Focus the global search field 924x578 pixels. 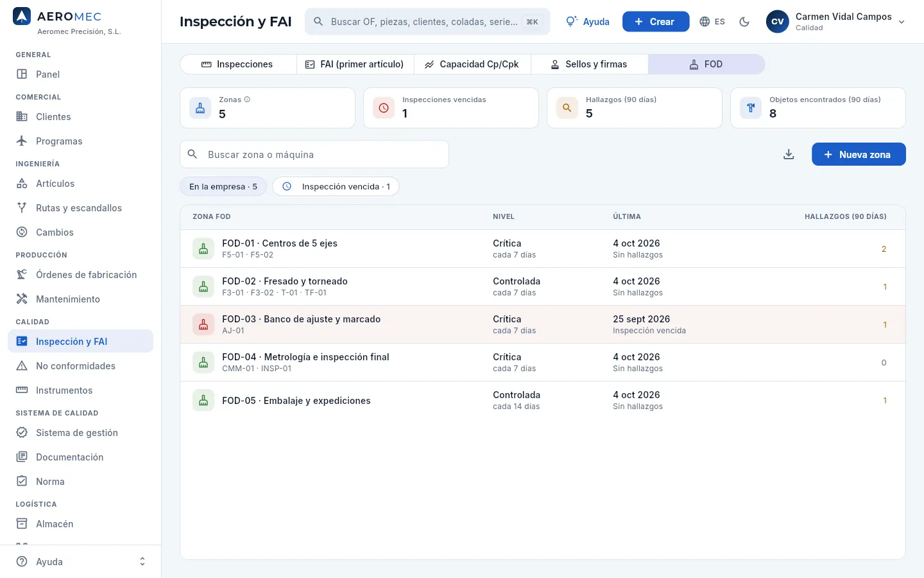tap(427, 22)
